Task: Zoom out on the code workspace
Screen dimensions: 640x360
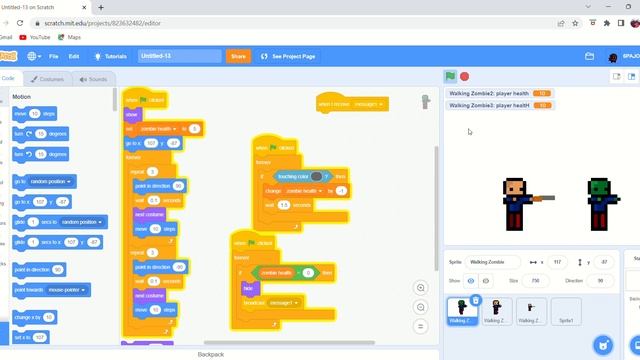Action: click(x=420, y=307)
